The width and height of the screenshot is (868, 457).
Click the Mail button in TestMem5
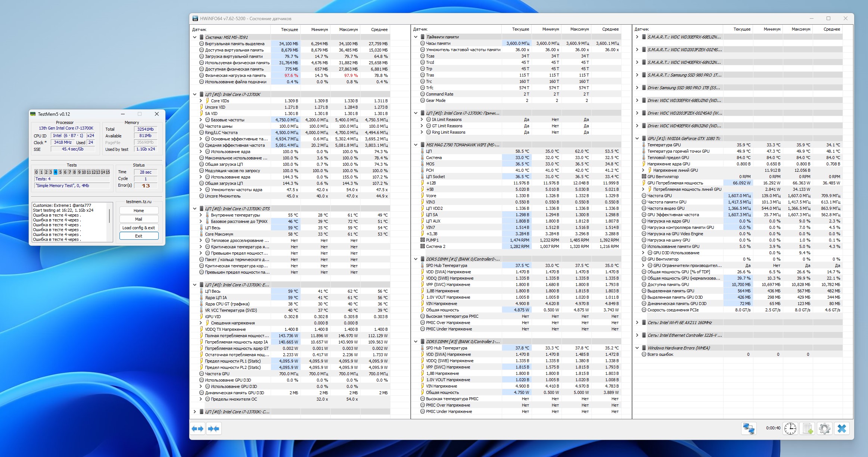point(139,219)
